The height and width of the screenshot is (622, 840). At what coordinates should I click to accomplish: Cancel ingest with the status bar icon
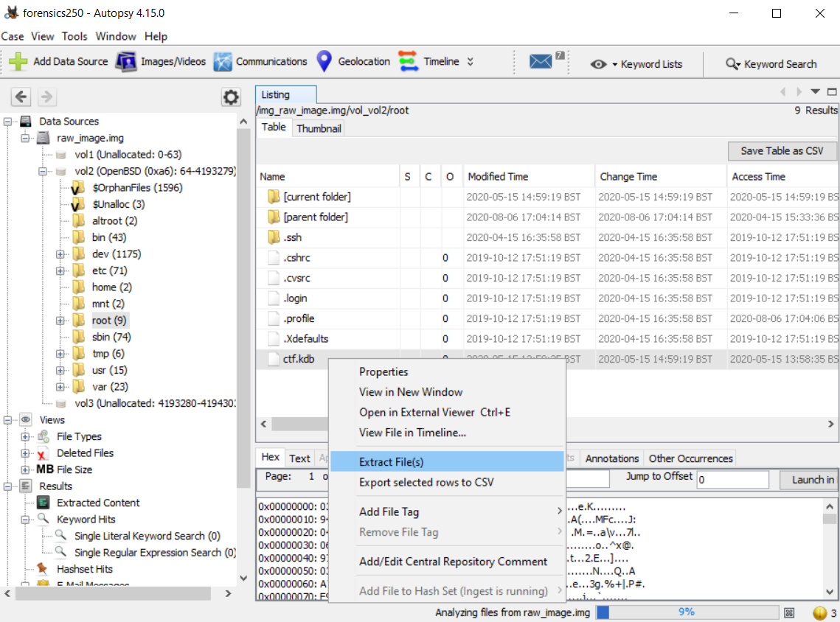click(789, 612)
